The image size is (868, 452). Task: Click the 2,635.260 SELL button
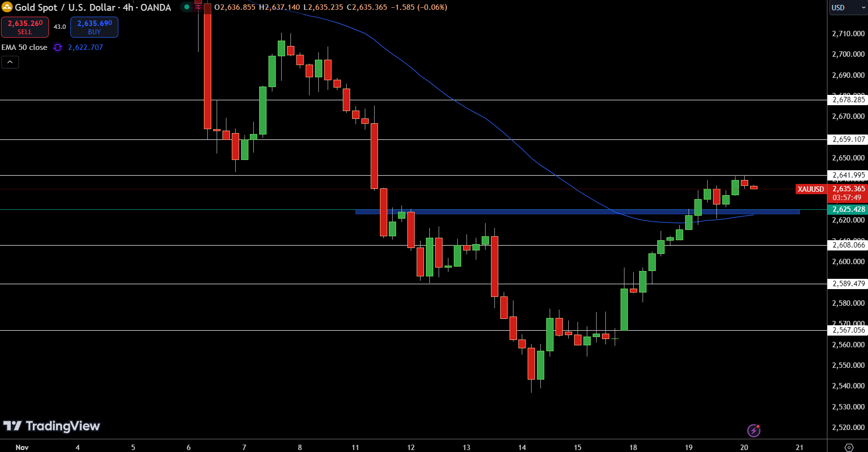coord(25,27)
